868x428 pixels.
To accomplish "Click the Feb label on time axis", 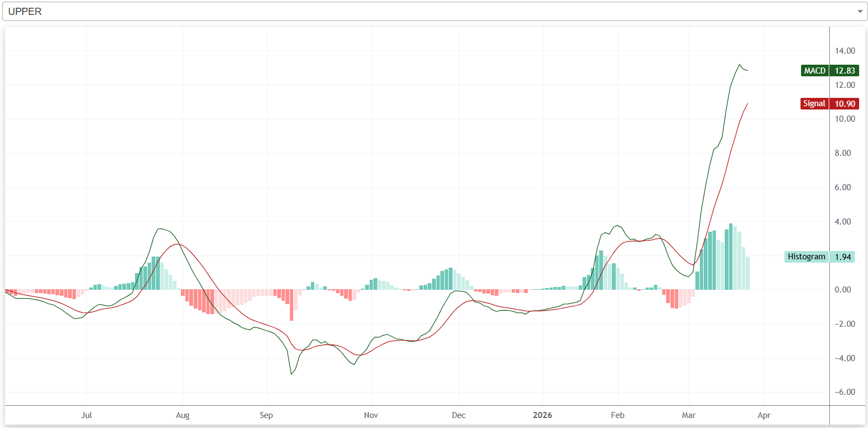I will tap(617, 415).
